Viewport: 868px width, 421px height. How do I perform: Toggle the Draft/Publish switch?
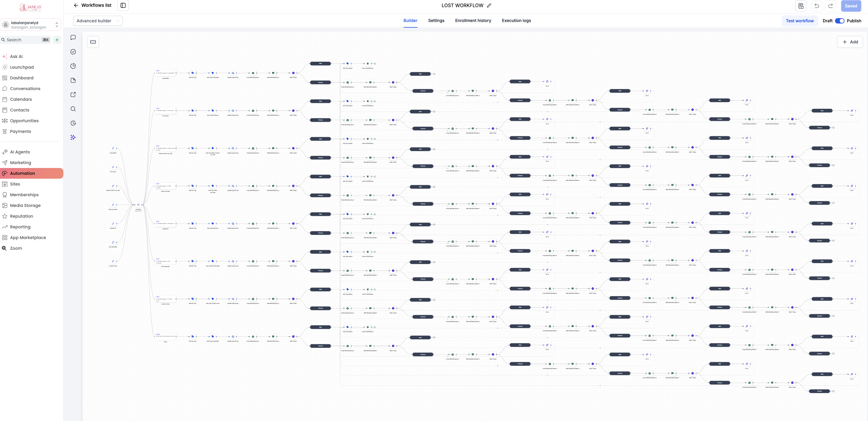click(x=839, y=21)
